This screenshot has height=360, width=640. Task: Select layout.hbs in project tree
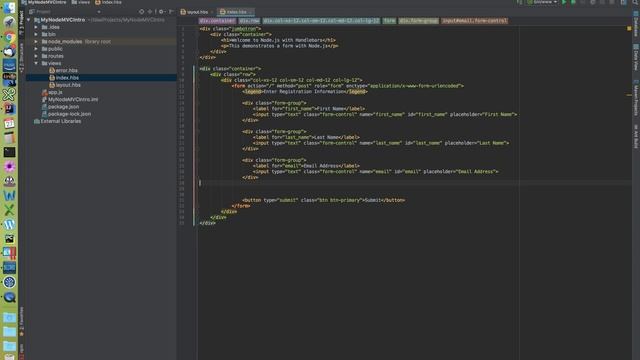click(x=65, y=85)
